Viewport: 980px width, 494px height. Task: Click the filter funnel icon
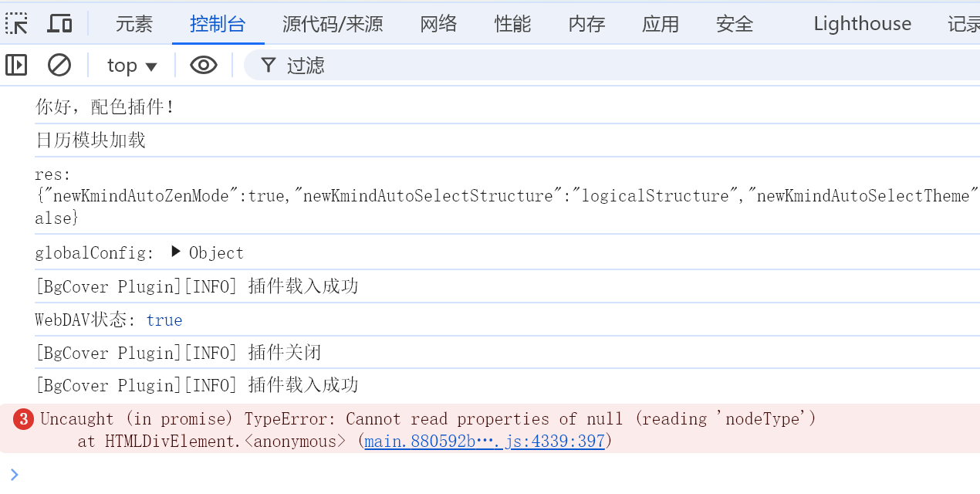click(268, 65)
